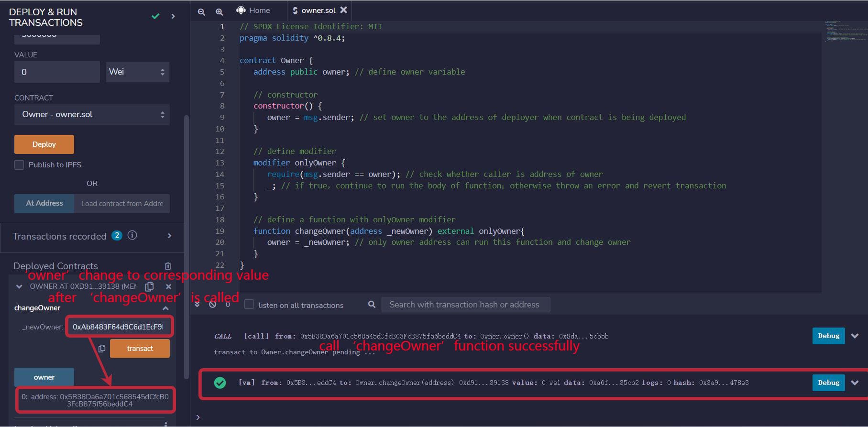Image resolution: width=868 pixels, height=427 pixels.
Task: Copy changeOwner calldata using copy icon
Action: coord(101,349)
